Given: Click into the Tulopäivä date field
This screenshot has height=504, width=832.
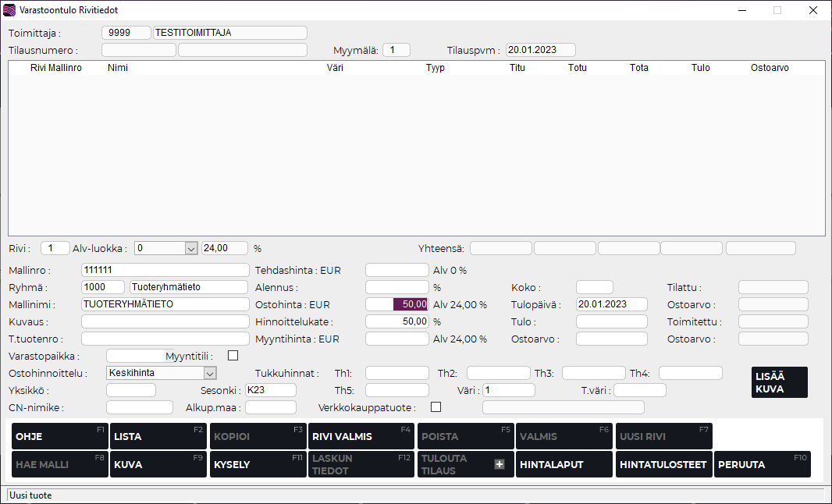Looking at the screenshot, I should [x=611, y=304].
